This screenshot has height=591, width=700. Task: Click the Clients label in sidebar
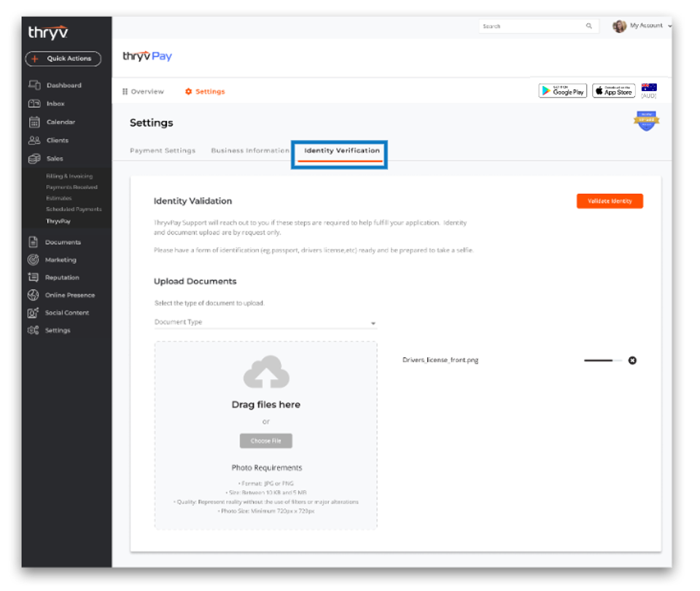pos(58,140)
